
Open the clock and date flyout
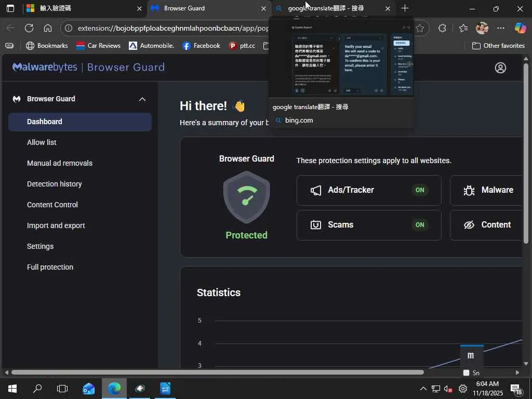tap(487, 389)
